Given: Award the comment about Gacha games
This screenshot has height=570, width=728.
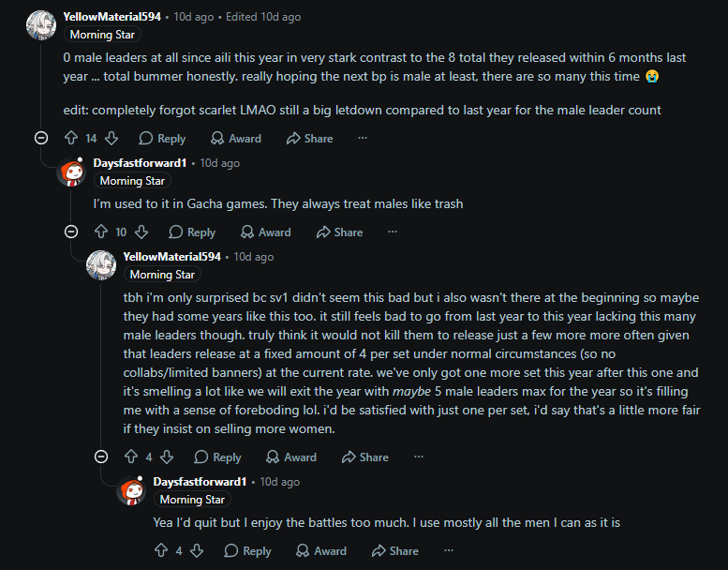Looking at the screenshot, I should 266,232.
